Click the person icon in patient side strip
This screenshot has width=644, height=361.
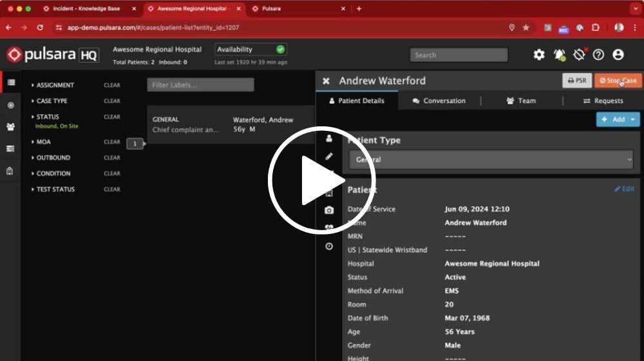(x=329, y=139)
